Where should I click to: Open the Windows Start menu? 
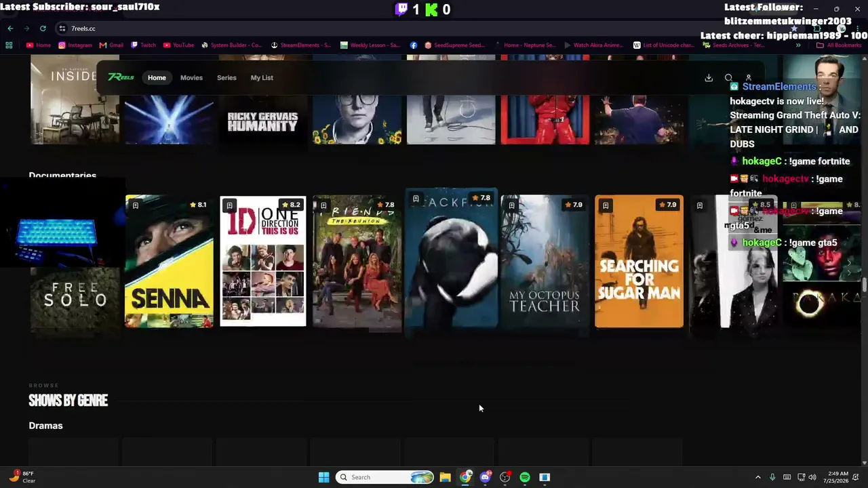[323, 477]
